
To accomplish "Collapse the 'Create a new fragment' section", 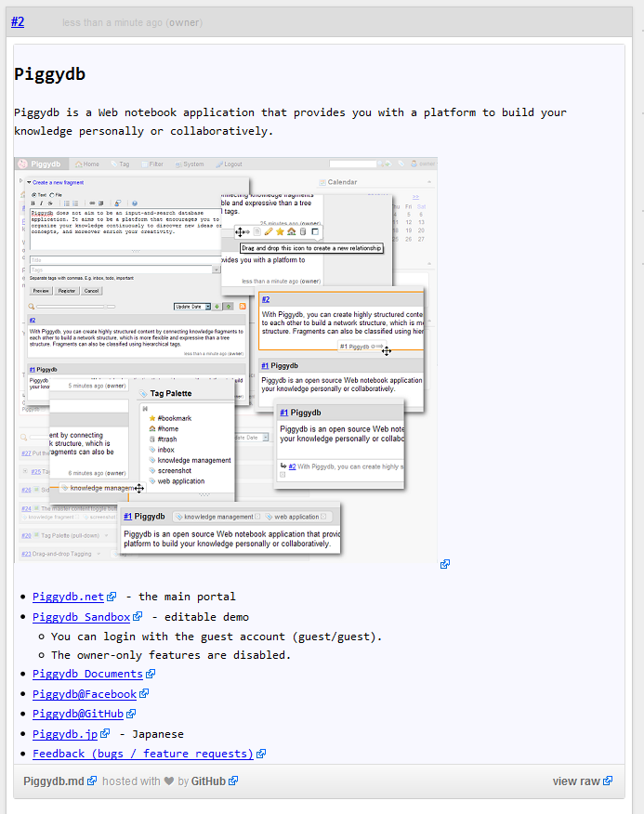I will click(x=29, y=183).
